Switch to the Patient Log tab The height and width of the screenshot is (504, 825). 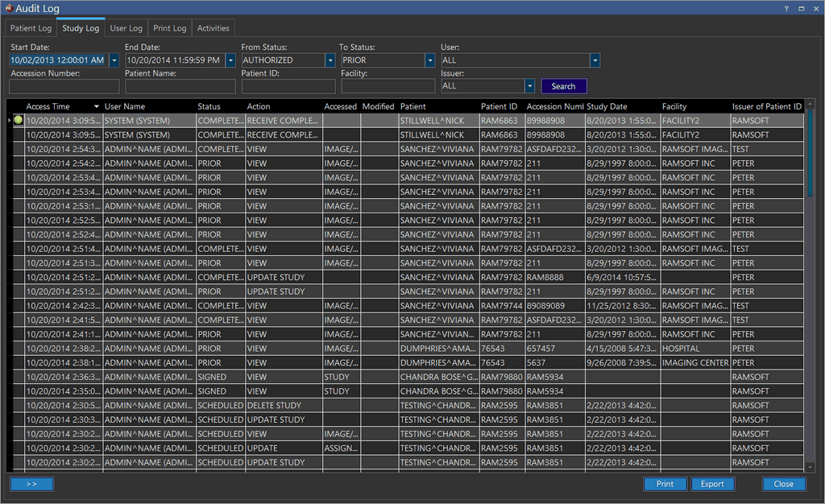(x=31, y=28)
